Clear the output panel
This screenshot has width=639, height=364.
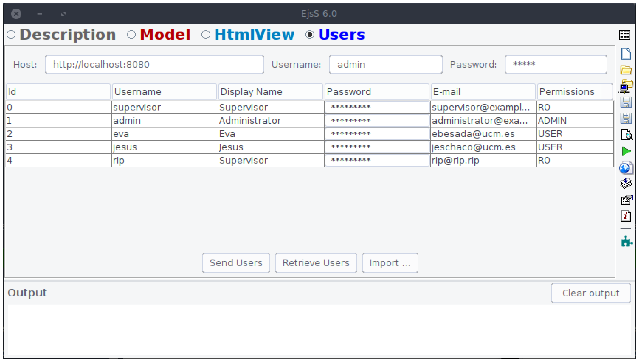[x=591, y=293]
